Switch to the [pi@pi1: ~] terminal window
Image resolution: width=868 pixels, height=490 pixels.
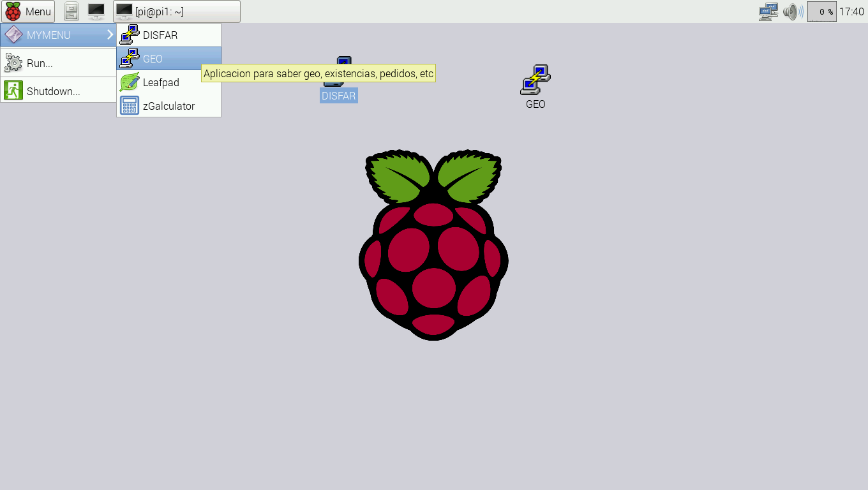point(177,11)
